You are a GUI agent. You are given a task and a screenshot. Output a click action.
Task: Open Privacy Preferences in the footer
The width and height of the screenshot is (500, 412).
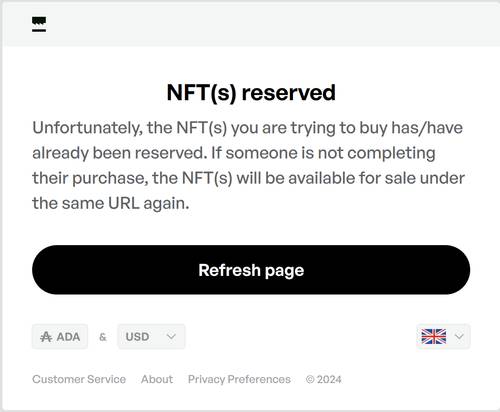pyautogui.click(x=239, y=379)
